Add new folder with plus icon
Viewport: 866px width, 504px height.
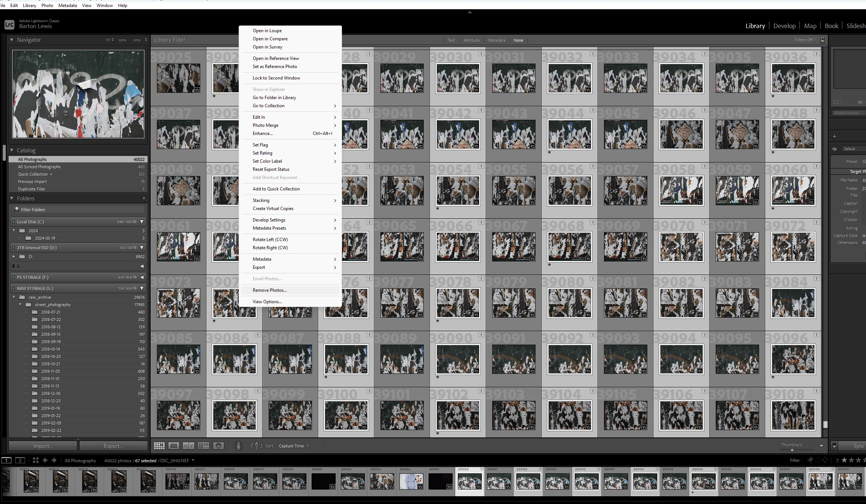tap(144, 199)
